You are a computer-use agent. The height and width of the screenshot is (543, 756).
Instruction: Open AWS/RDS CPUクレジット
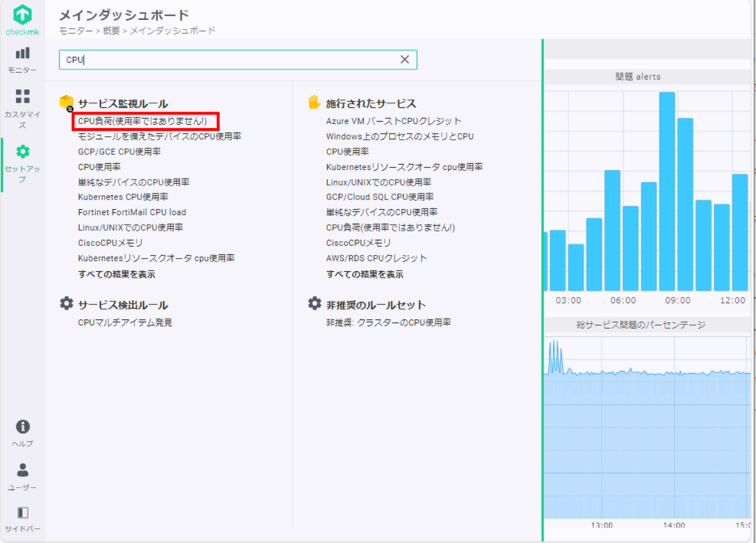click(x=377, y=259)
